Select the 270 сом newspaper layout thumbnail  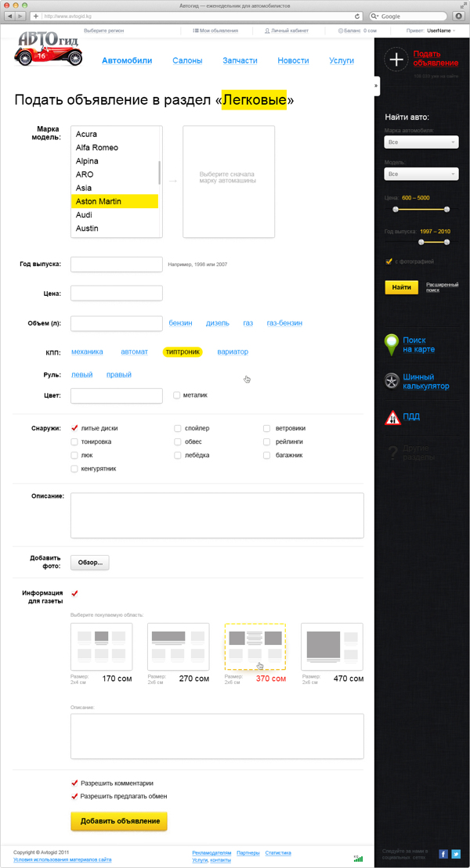pos(178,646)
